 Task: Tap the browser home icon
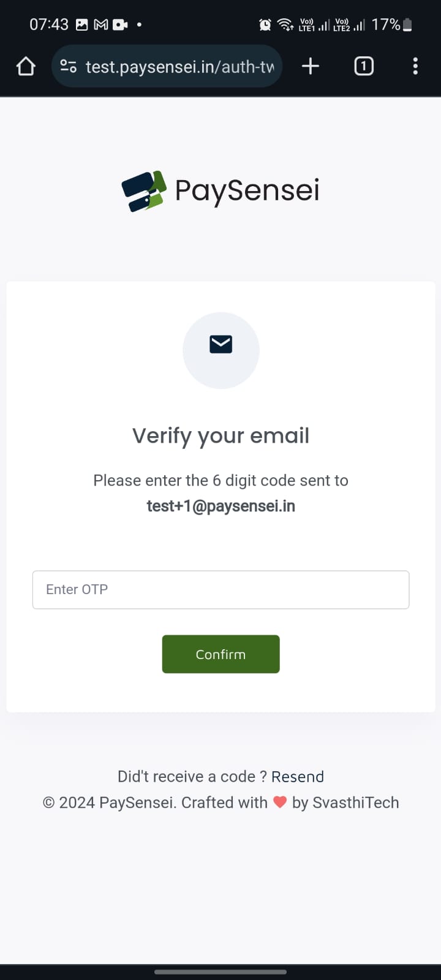[x=26, y=66]
